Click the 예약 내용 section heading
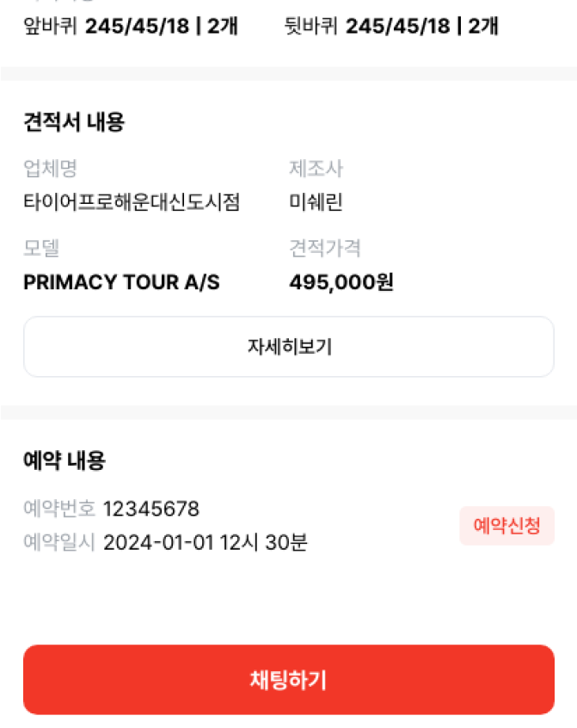This screenshot has width=577, height=728. click(x=64, y=461)
